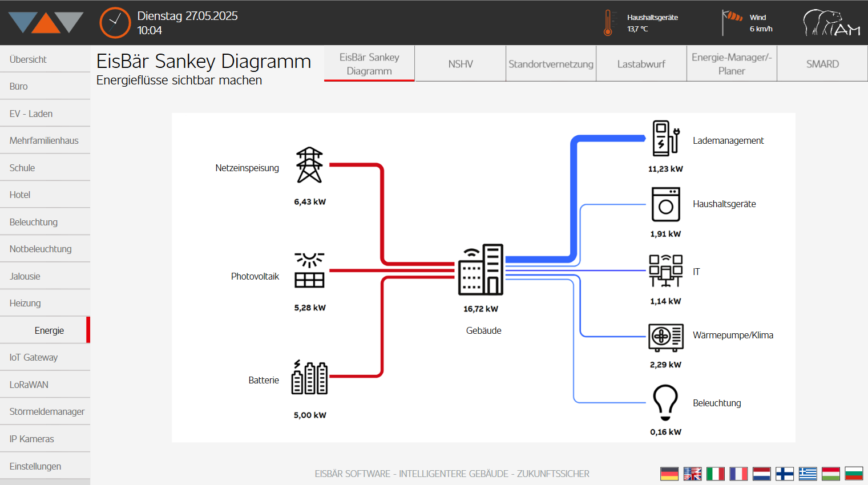Click the 16,72 kW building value
868x485 pixels.
481,309
